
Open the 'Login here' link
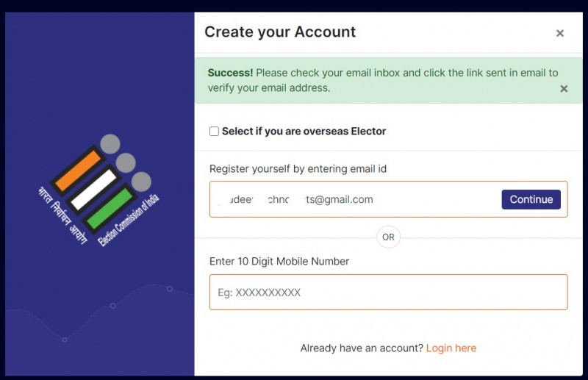451,348
